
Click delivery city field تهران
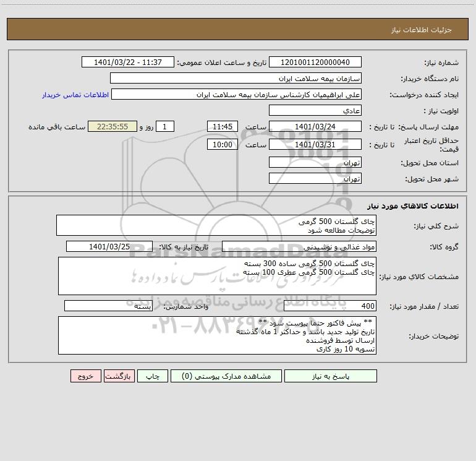tap(315, 178)
